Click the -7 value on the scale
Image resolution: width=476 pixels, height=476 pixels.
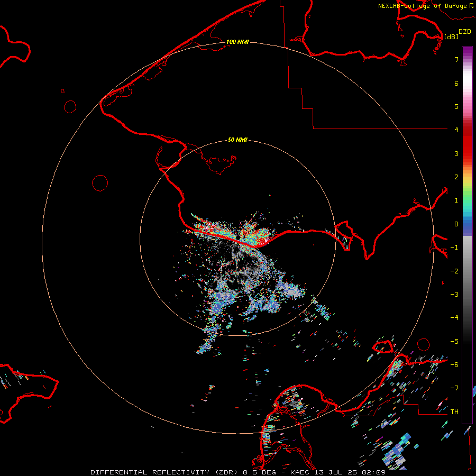pyautogui.click(x=454, y=388)
